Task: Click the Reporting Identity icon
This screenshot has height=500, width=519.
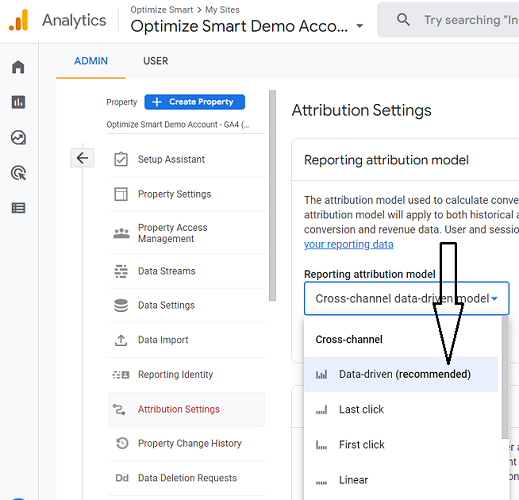Action: (121, 375)
